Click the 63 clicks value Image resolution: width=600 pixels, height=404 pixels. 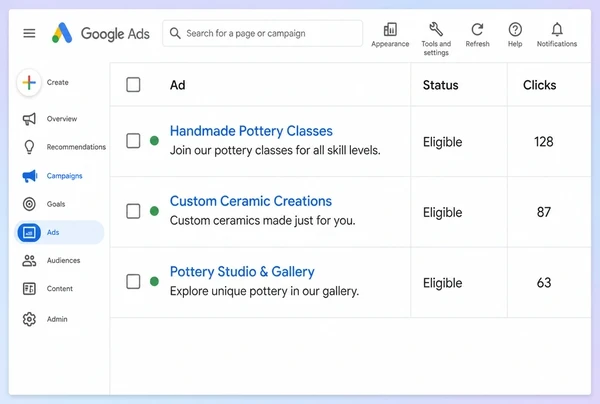[544, 283]
